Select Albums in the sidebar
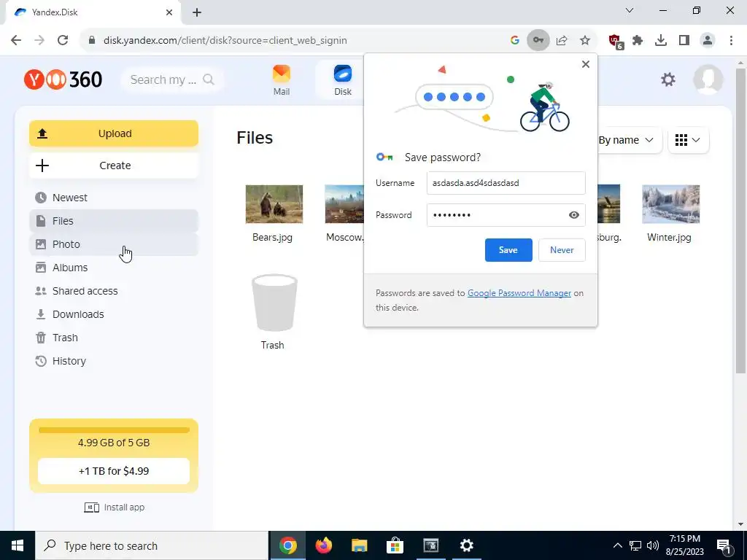The width and height of the screenshot is (747, 560). click(114, 268)
